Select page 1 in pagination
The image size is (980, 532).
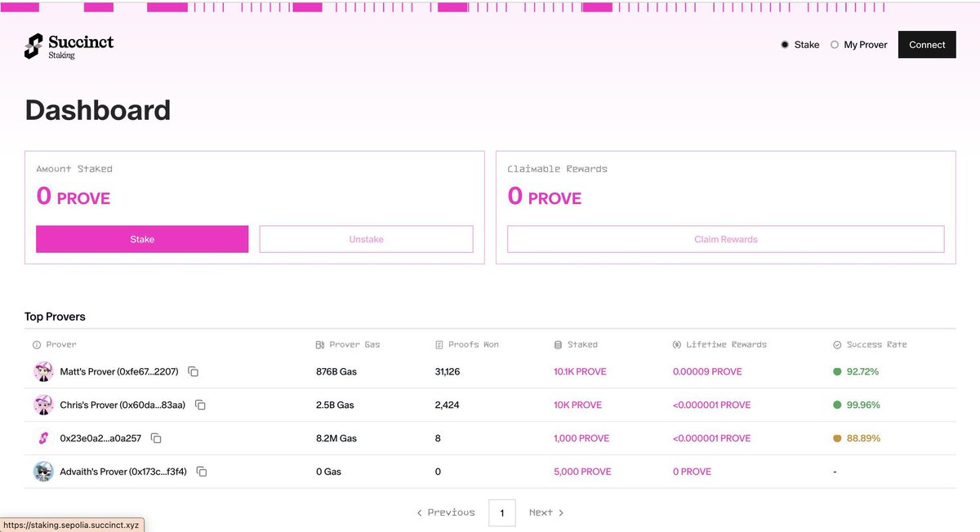(502, 512)
